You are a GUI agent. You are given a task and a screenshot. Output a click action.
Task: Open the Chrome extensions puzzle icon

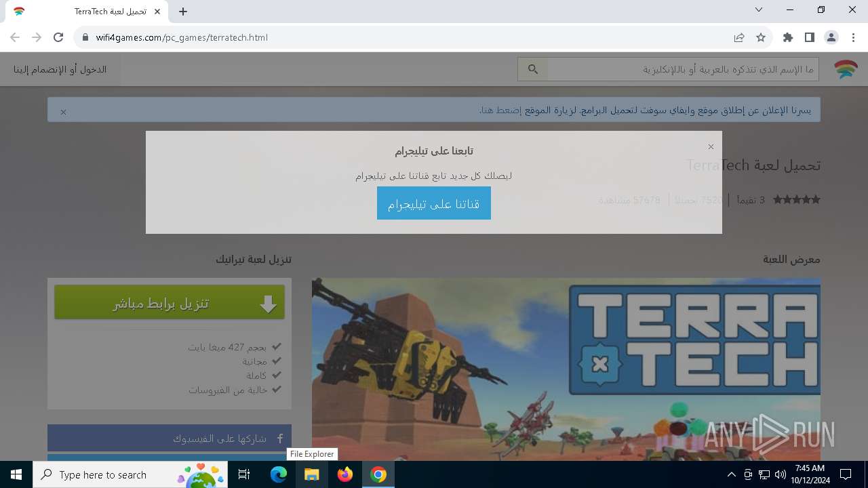coord(788,37)
